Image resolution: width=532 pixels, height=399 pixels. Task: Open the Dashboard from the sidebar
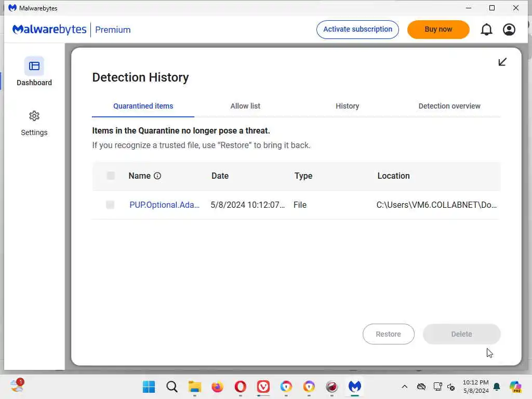tap(34, 72)
